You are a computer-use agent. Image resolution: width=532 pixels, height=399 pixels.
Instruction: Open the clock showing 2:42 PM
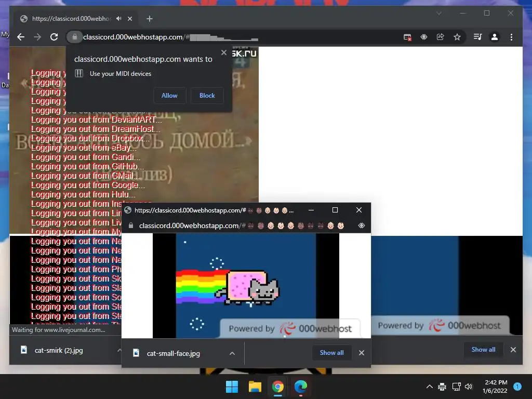tap(495, 387)
